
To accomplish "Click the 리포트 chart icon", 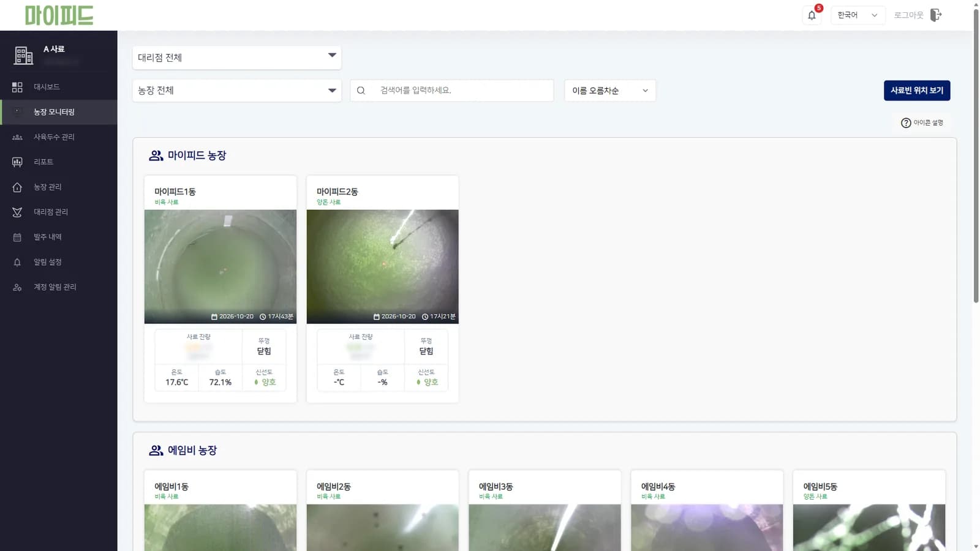I will pos(17,162).
